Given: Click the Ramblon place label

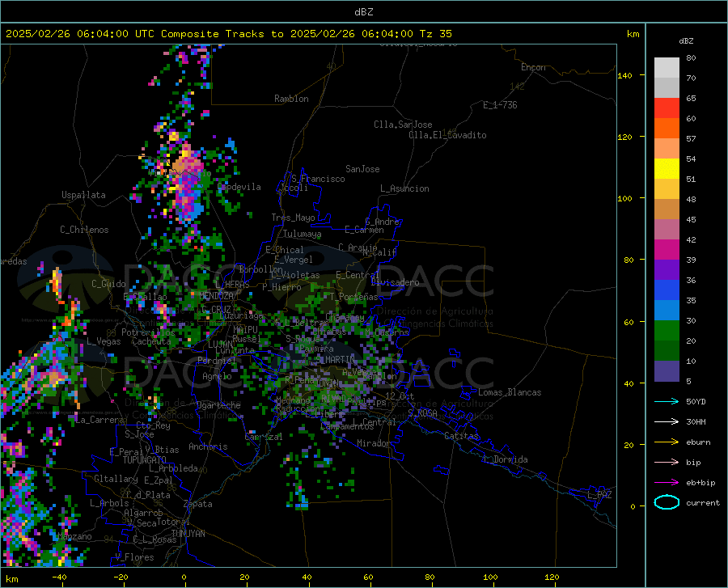Looking at the screenshot, I should pos(291,99).
